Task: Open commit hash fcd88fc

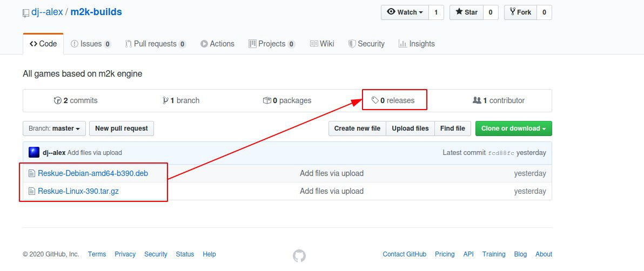Action: [x=501, y=153]
